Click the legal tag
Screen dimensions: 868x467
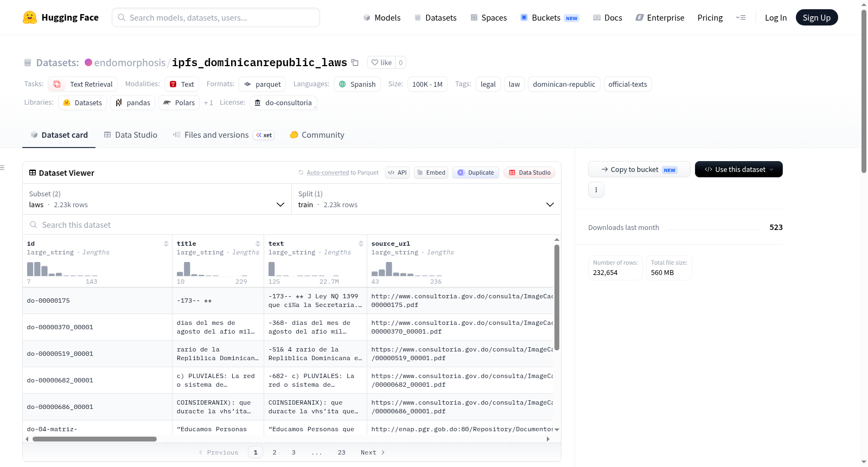(x=488, y=84)
